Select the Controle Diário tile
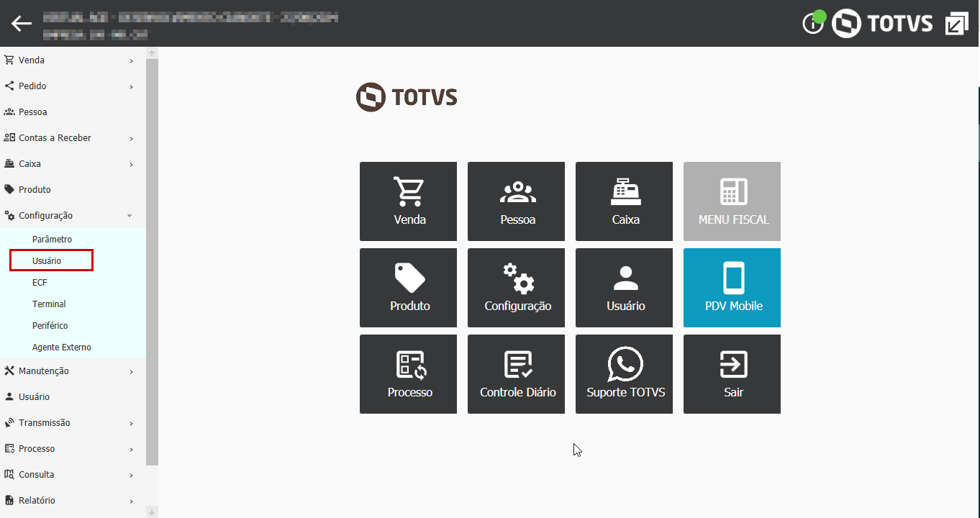The height and width of the screenshot is (518, 980). point(516,374)
